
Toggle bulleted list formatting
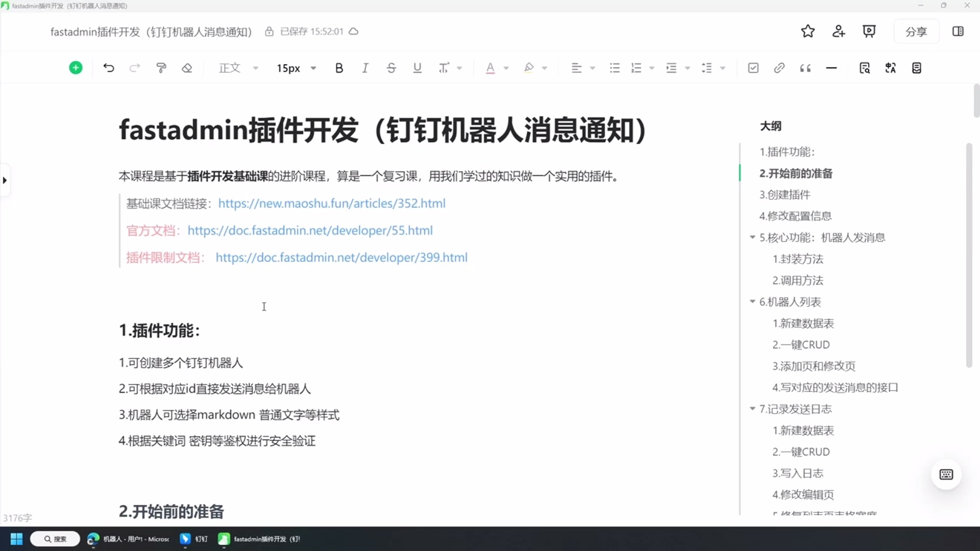click(x=615, y=68)
